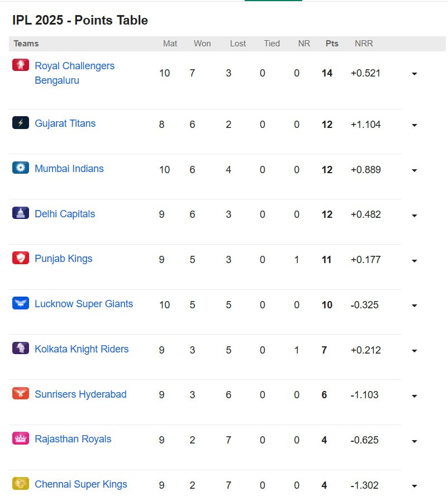This screenshot has height=496, width=448.
Task: Click the Kolkata Knight Riders logo
Action: (x=21, y=349)
